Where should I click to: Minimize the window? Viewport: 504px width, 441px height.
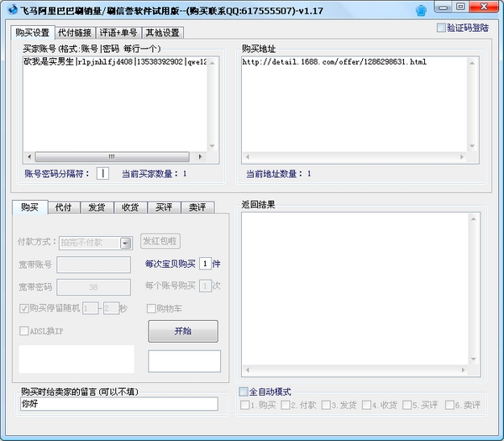coord(444,7)
